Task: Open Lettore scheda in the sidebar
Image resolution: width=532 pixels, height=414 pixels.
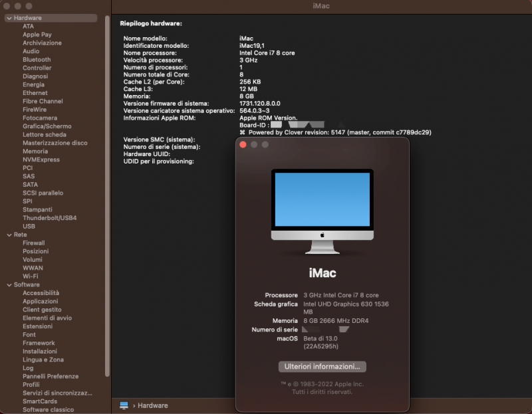Action: tap(44, 135)
